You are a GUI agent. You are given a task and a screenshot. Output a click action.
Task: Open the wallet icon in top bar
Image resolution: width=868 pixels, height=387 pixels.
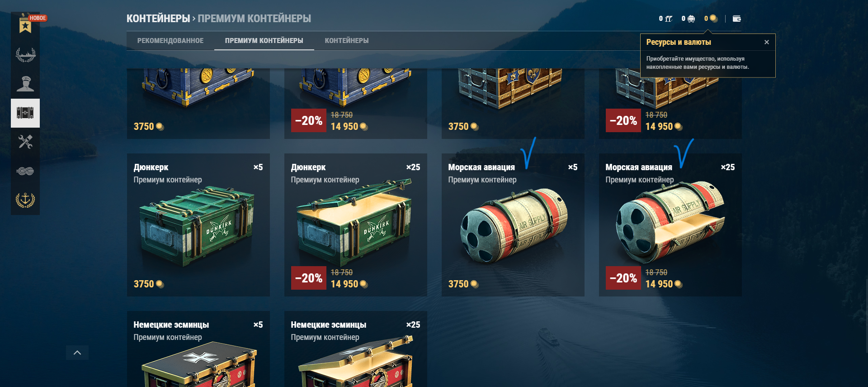coord(736,19)
